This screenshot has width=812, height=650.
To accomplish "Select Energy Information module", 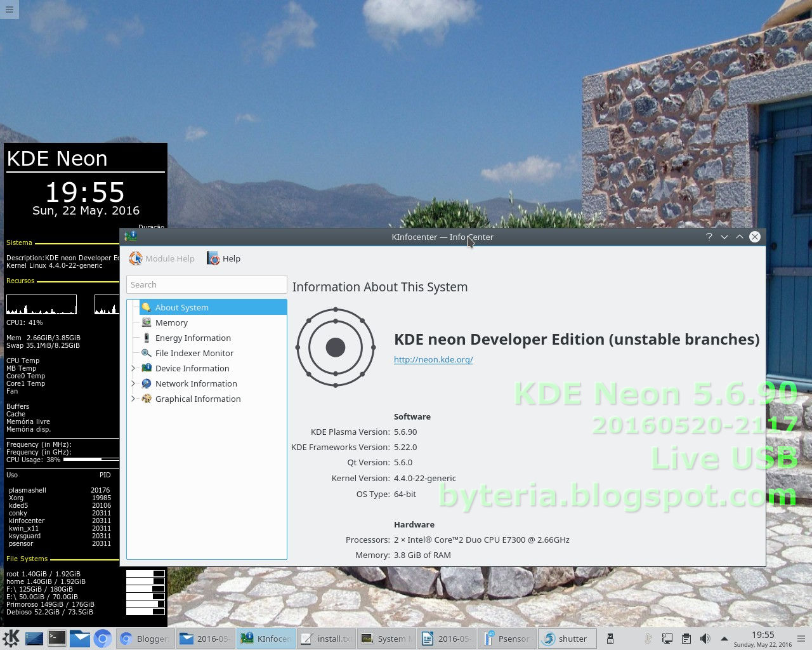I will point(193,338).
